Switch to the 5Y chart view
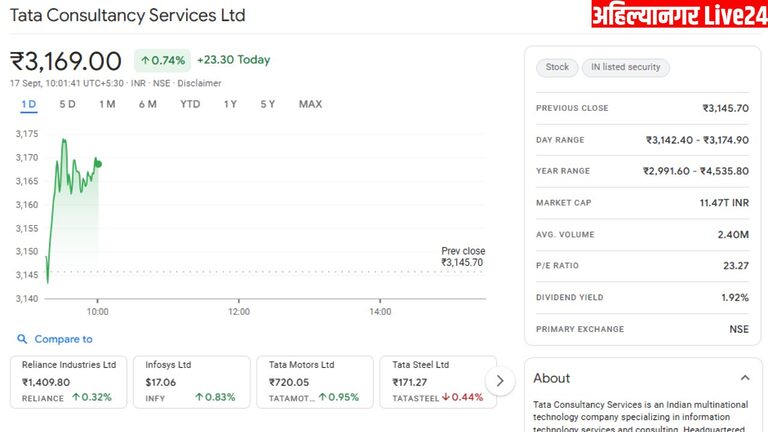Screen dimensions: 768x432 pyautogui.click(x=268, y=104)
